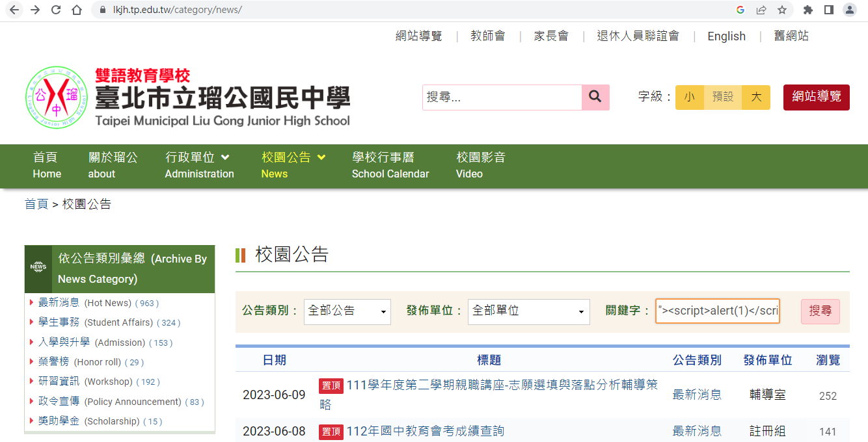Image resolution: width=868 pixels, height=442 pixels.
Task: Open 首頁 Home nav item
Action: click(47, 165)
